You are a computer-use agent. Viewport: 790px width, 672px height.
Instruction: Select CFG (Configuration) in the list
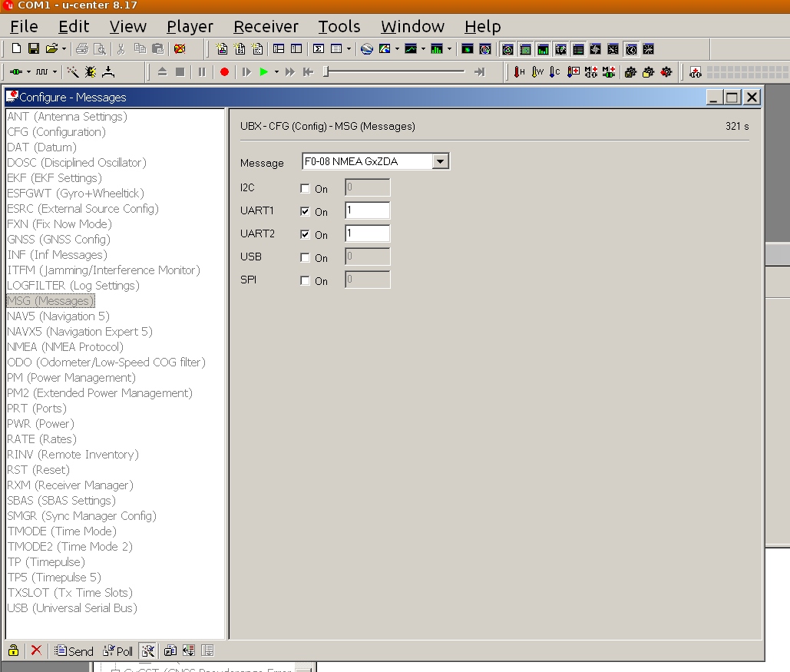57,132
